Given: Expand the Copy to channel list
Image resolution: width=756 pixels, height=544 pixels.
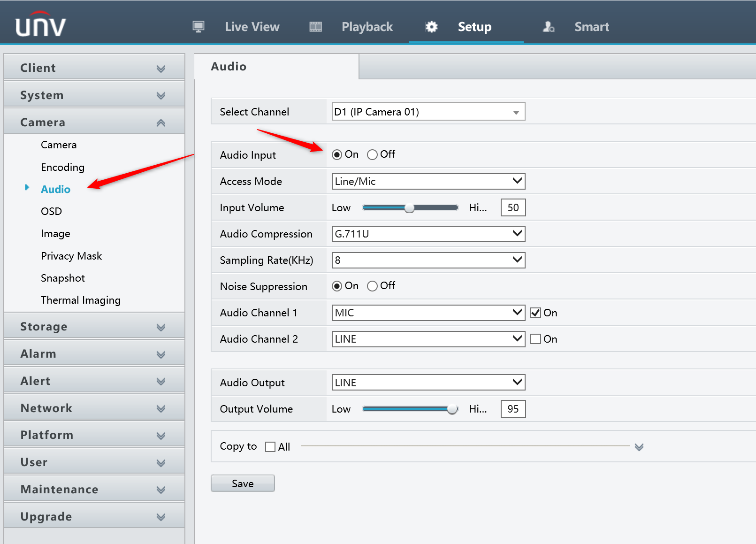Looking at the screenshot, I should 639,447.
